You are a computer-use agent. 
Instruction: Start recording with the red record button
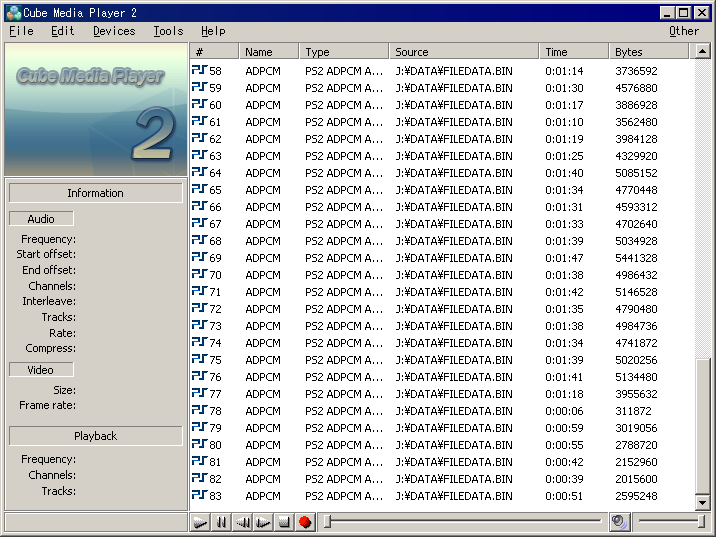(x=305, y=521)
